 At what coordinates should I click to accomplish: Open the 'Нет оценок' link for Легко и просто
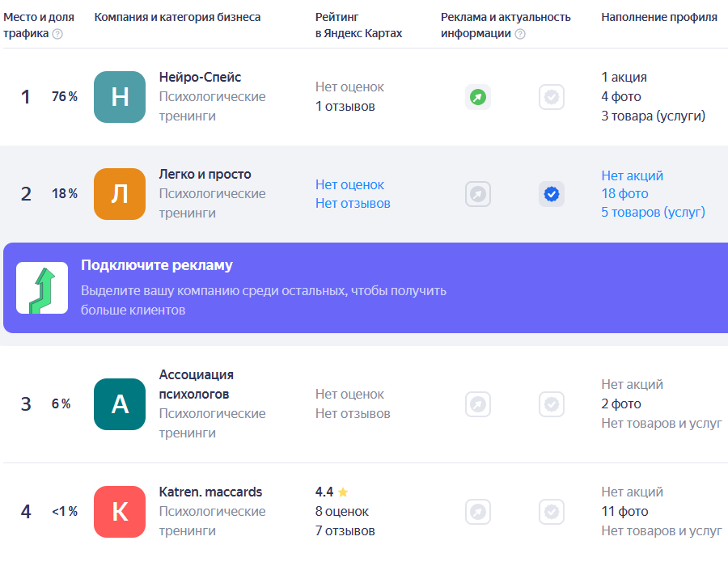click(349, 184)
